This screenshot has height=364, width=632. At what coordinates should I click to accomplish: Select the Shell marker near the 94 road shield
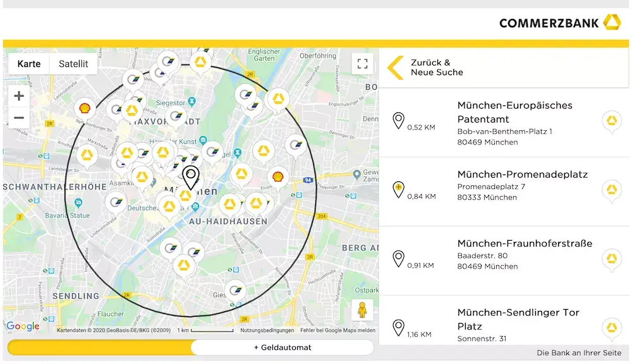[277, 177]
